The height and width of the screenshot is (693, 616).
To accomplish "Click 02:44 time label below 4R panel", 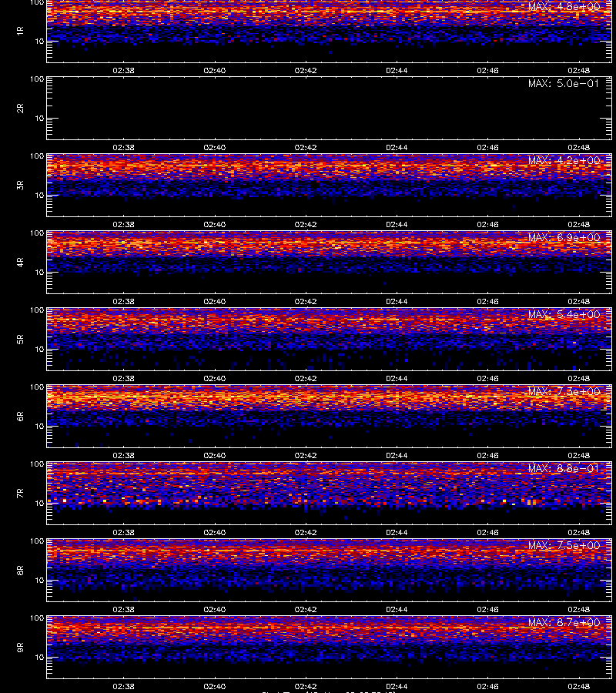I will point(397,301).
